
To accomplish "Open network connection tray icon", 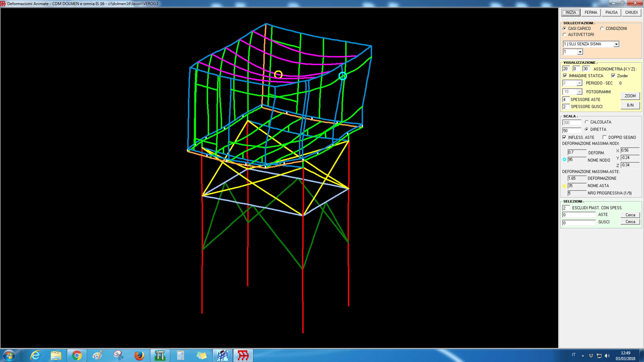I will tap(599, 355).
